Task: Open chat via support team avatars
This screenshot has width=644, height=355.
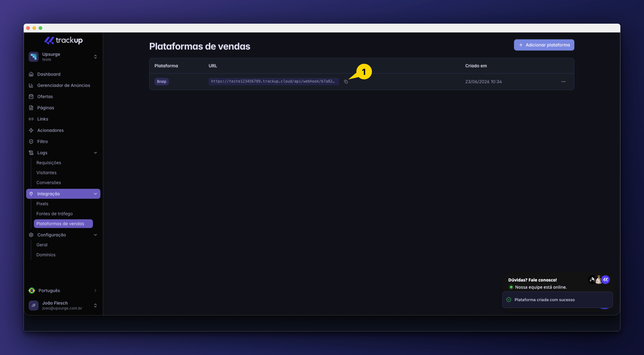Action: pyautogui.click(x=599, y=280)
